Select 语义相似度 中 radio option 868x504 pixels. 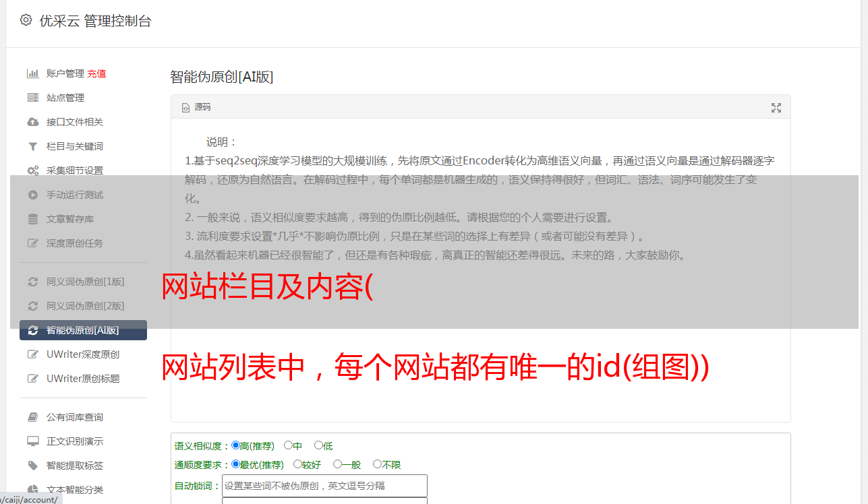pos(288,445)
